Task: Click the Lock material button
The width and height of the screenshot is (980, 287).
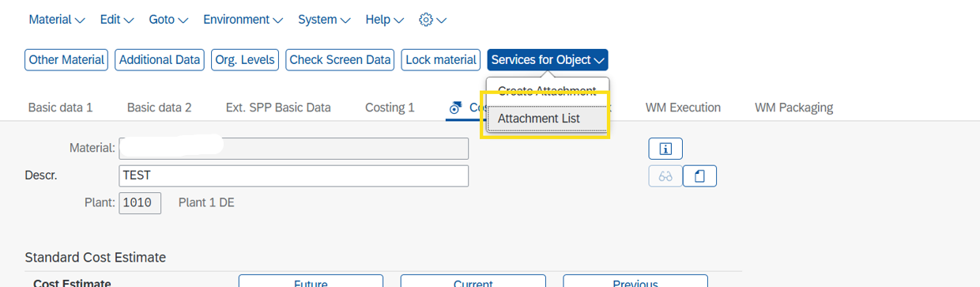Action: pyautogui.click(x=441, y=60)
